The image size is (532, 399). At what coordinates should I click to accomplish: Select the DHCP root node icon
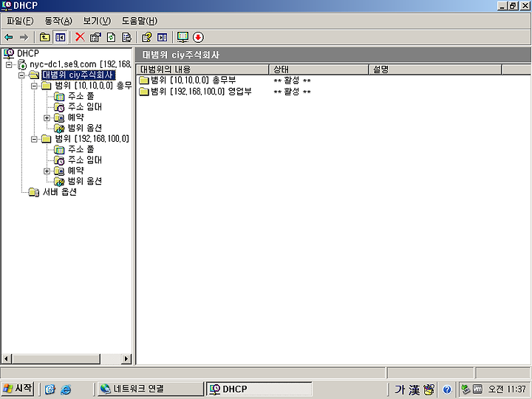(x=9, y=54)
